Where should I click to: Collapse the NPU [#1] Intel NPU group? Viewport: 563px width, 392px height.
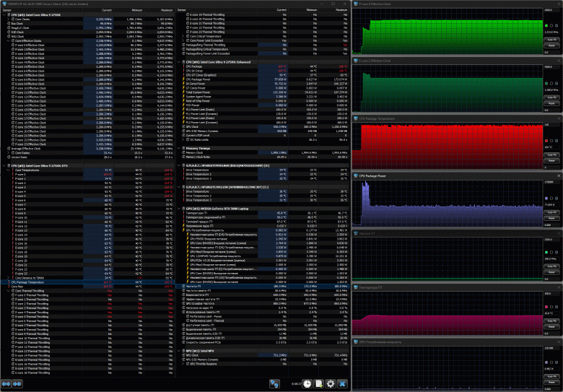[x=179, y=351]
